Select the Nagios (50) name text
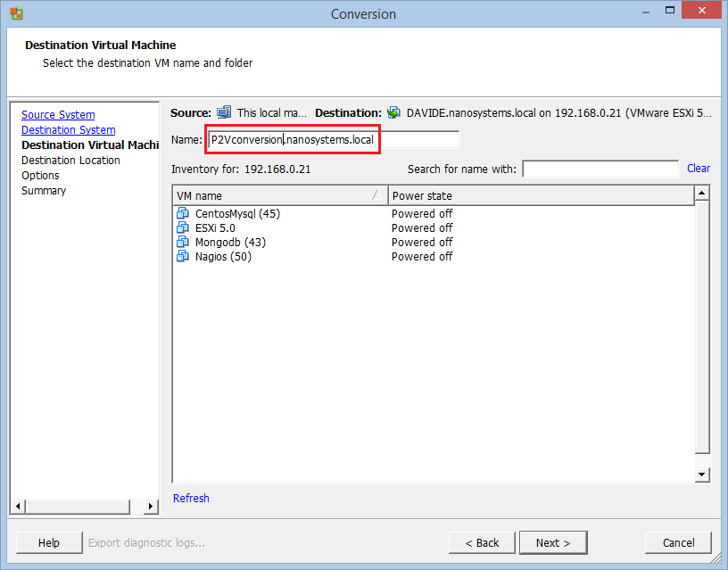728x570 pixels. (223, 257)
